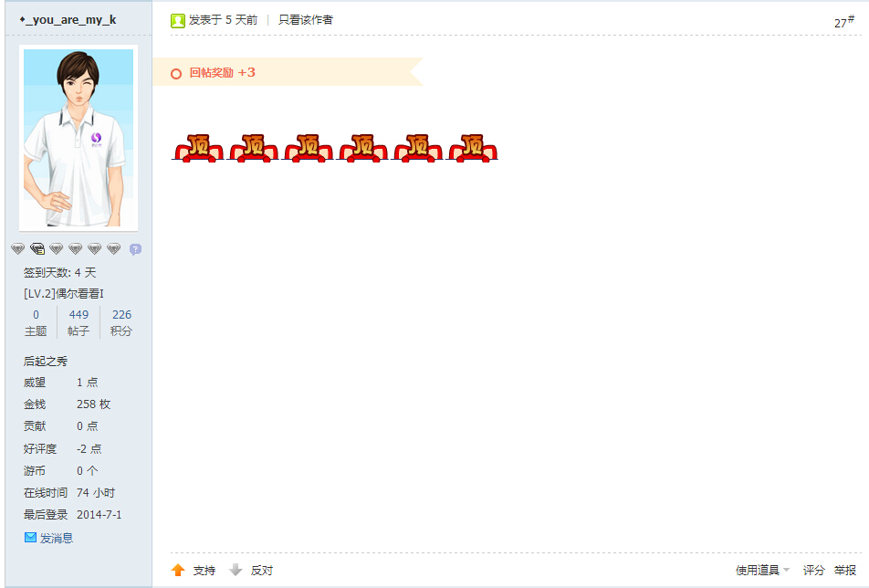Report post via 举报 link

tap(845, 571)
